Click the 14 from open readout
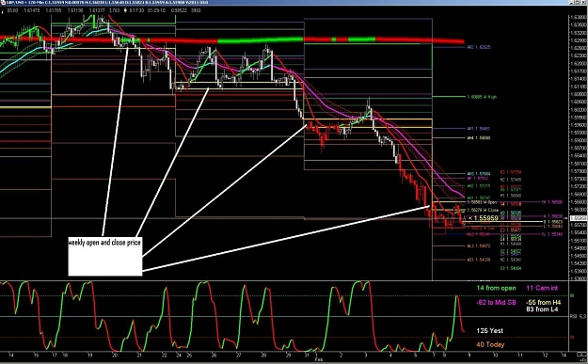Viewport: 588px width, 364px height. point(496,288)
